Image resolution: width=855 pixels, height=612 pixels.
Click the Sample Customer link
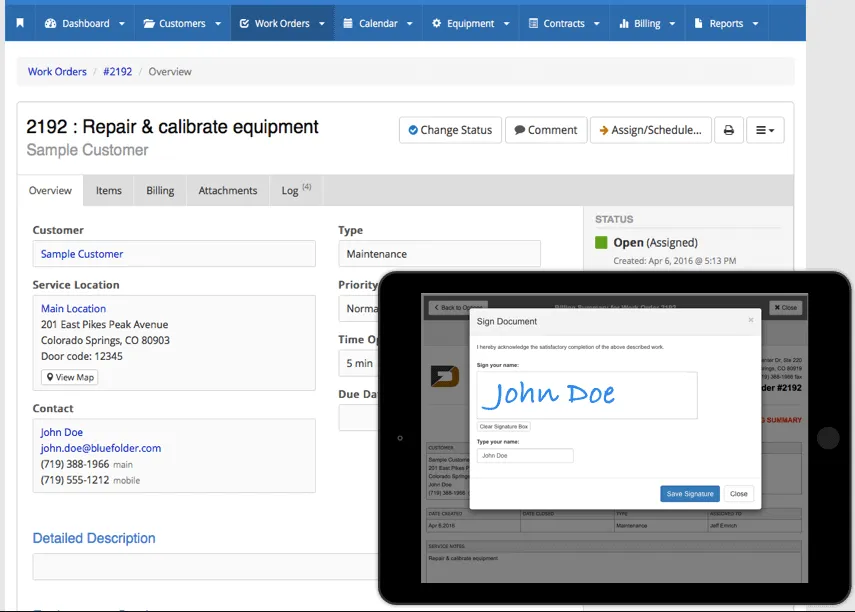pos(82,254)
